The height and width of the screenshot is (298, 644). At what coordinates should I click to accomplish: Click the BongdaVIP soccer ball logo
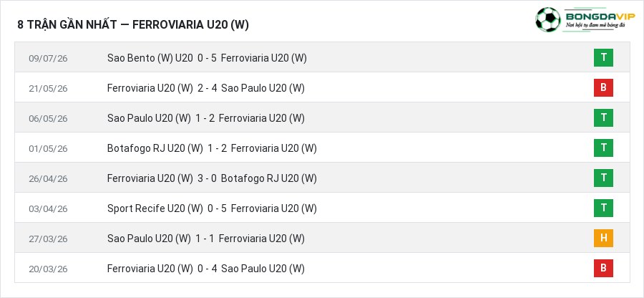[x=548, y=19]
